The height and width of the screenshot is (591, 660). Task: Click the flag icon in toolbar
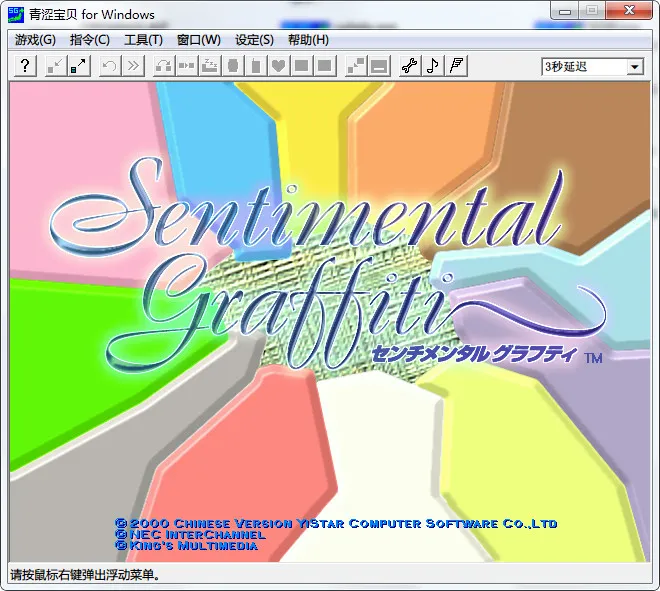pos(456,66)
